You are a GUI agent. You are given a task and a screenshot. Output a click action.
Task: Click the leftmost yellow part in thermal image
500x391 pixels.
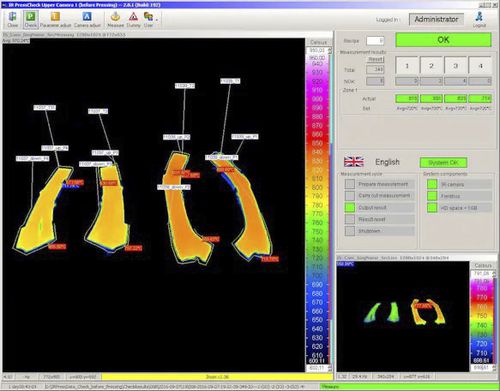[42, 210]
